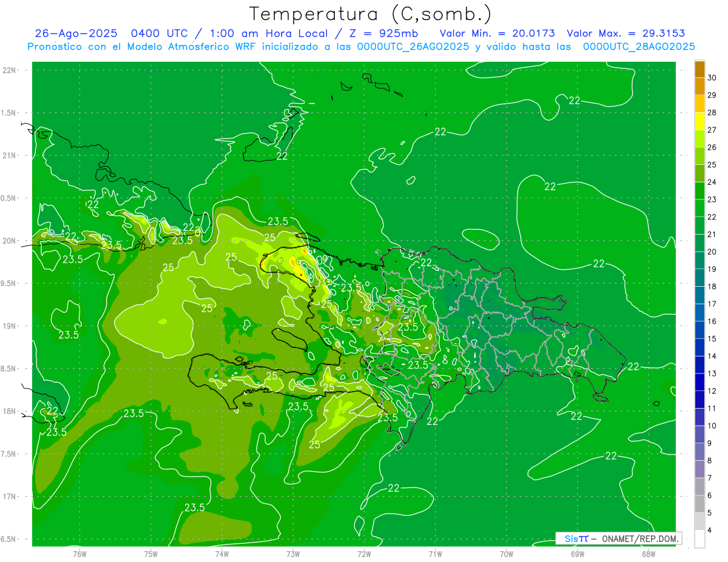Screen dimensions: 728x562
Task: Click the color scale label "16"
Action: coord(712,321)
